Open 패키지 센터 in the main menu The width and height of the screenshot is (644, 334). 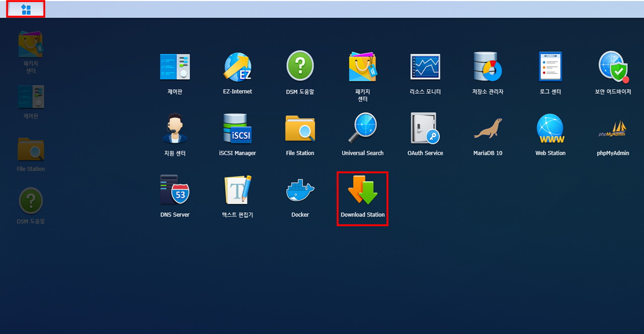click(362, 67)
